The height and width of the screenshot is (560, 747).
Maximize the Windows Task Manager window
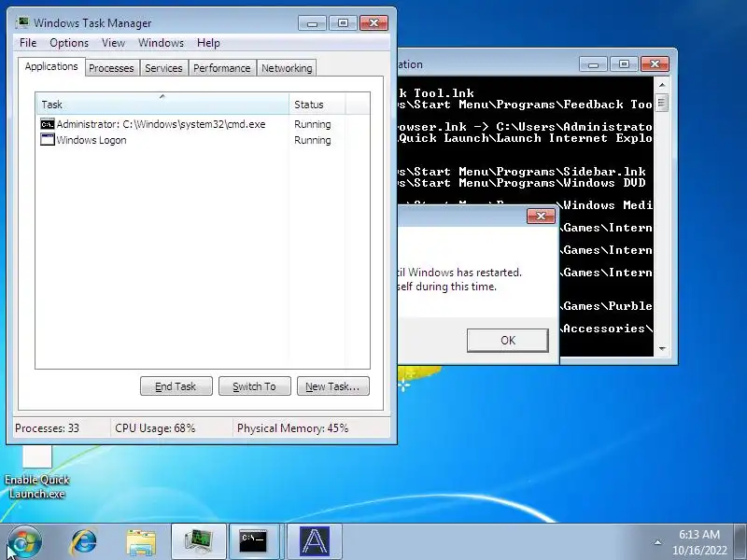tap(343, 23)
